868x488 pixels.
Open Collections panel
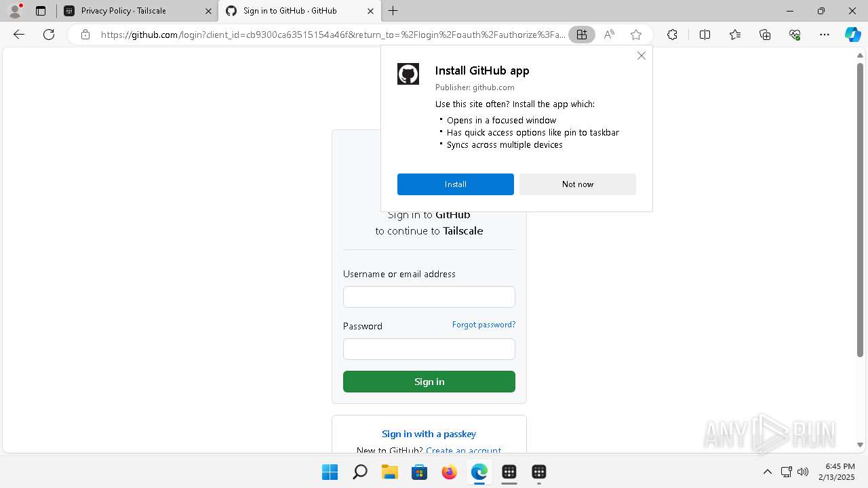coord(765,35)
